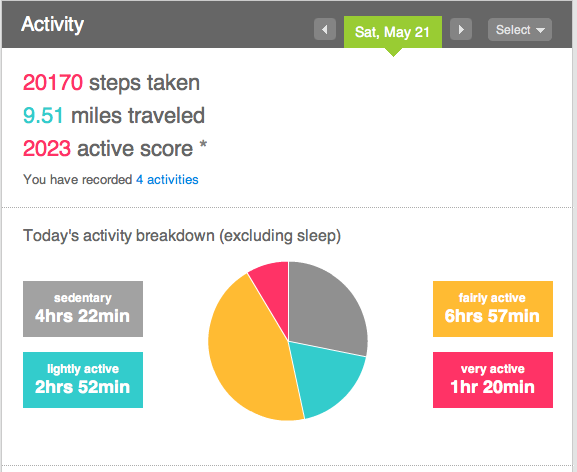577x472 pixels.
Task: Click the 20170 steps taken figure
Action: point(53,82)
